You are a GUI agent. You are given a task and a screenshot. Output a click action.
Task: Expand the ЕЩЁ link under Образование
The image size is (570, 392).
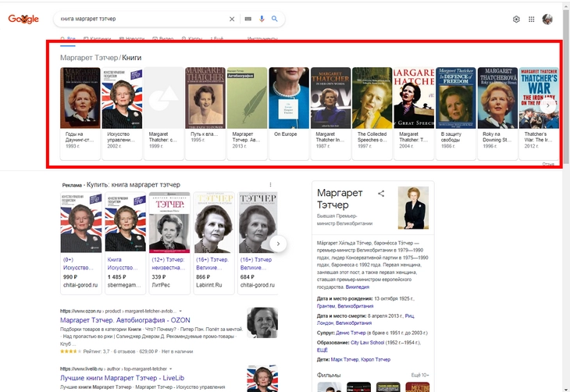tap(322, 350)
